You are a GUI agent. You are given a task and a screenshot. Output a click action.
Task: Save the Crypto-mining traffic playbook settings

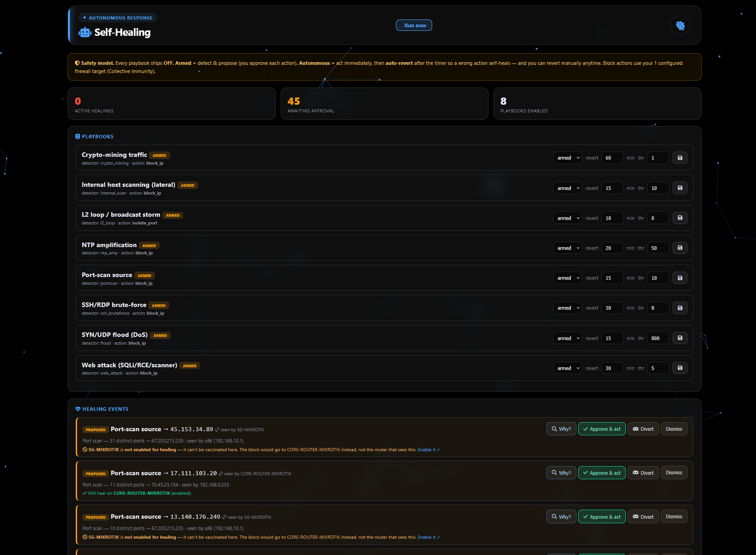[680, 158]
